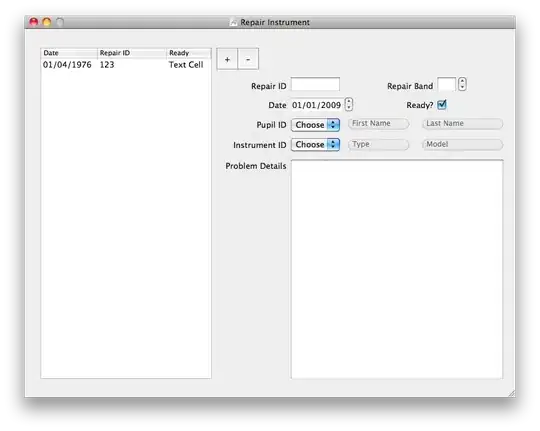Image resolution: width=540 pixels, height=431 pixels.
Task: Minimize the Repair Instrument window
Action: (47, 22)
